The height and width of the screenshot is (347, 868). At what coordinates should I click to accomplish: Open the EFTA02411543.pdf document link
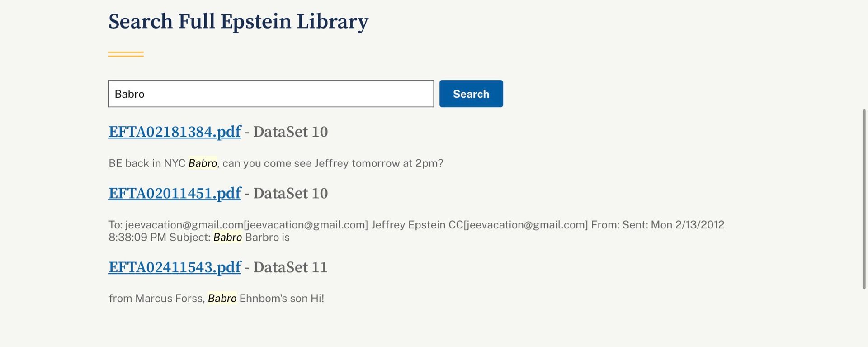point(175,267)
